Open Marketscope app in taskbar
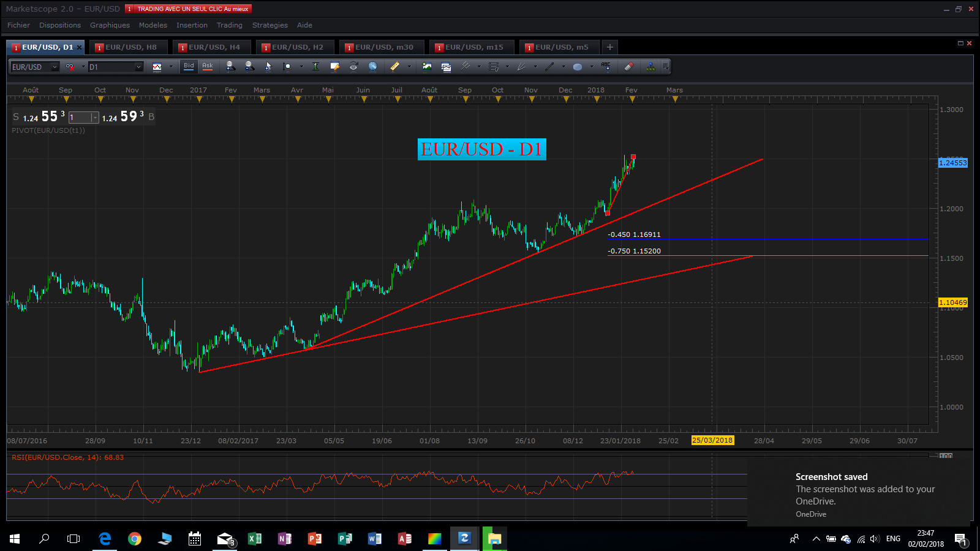Image resolution: width=980 pixels, height=551 pixels. pyautogui.click(x=465, y=539)
